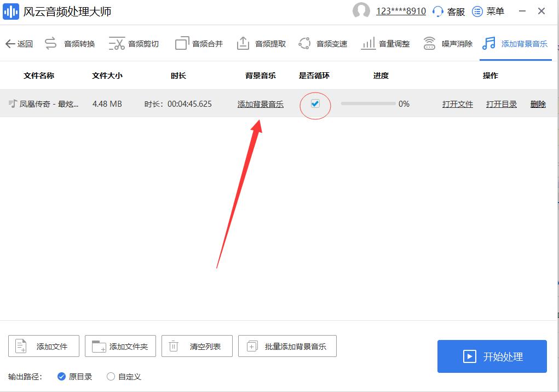Click the 开始处理 start processing button
Image resolution: width=559 pixels, height=392 pixels.
tap(492, 356)
